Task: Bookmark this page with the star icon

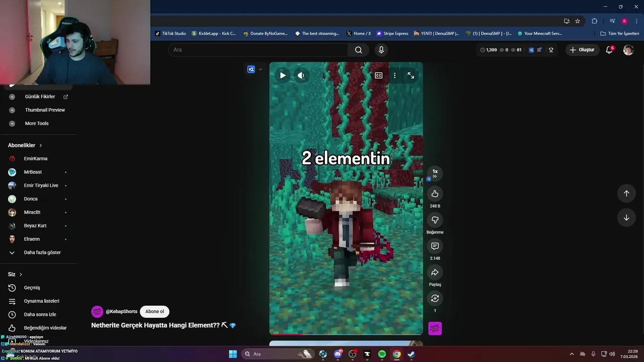Action: [x=578, y=21]
